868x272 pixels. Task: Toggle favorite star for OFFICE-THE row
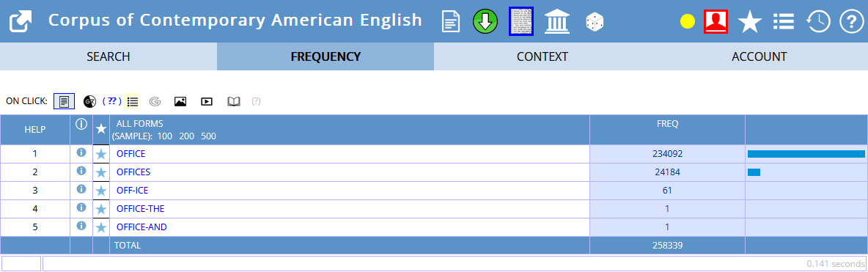[100, 210]
